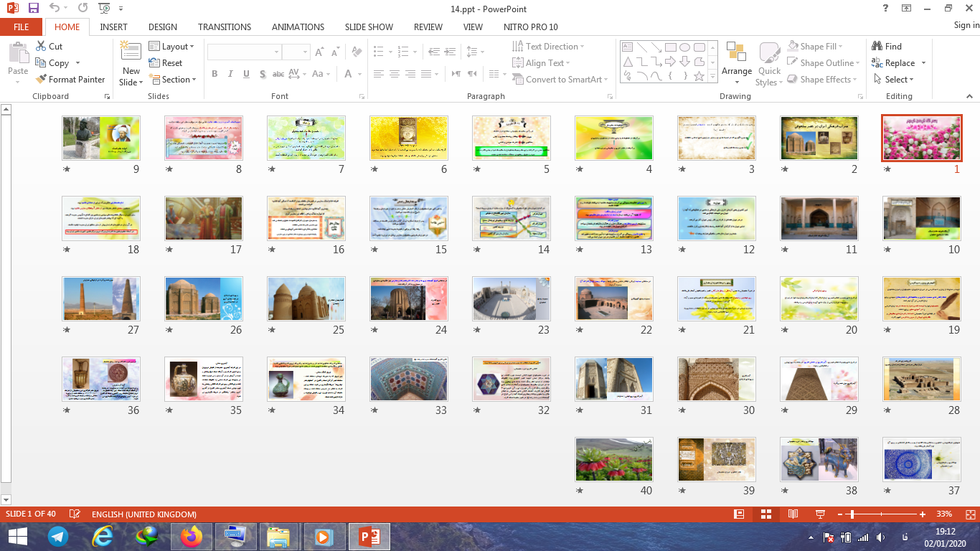The height and width of the screenshot is (551, 980).
Task: Expand the Select dropdown in Editing group
Action: point(895,80)
